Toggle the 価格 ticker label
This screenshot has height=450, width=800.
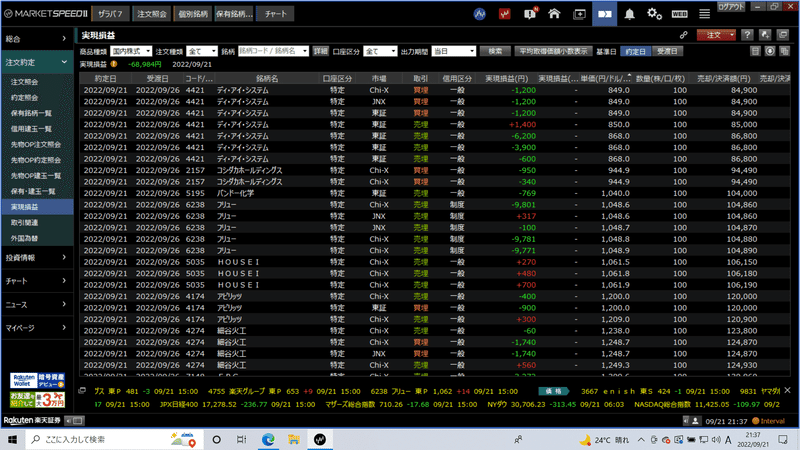point(554,391)
